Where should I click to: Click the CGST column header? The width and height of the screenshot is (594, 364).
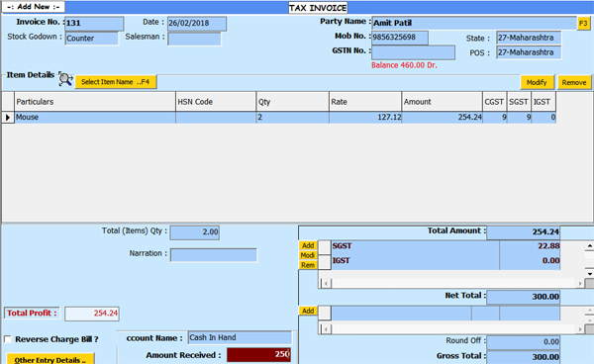(x=495, y=102)
